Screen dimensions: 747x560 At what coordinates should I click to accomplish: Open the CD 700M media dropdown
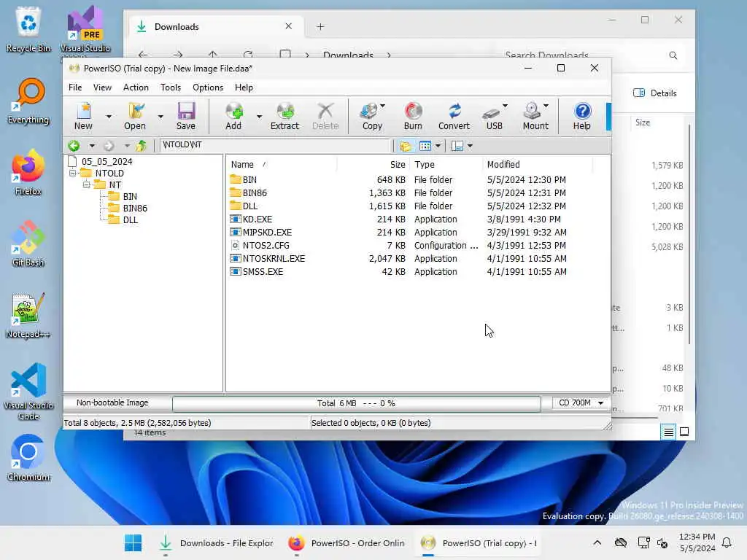(x=581, y=402)
